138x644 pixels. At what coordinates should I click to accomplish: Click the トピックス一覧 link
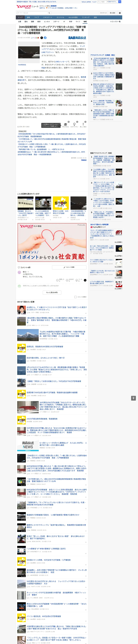point(115,21)
